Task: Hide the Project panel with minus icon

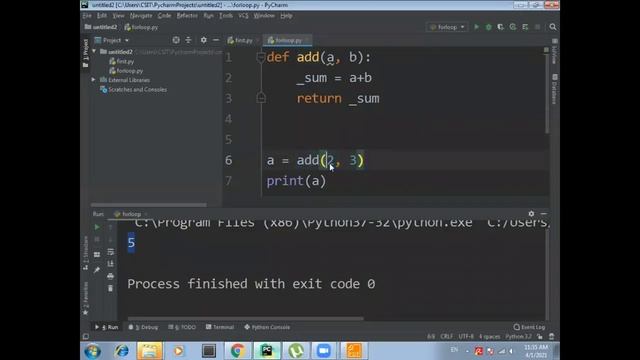Action: tap(216, 40)
